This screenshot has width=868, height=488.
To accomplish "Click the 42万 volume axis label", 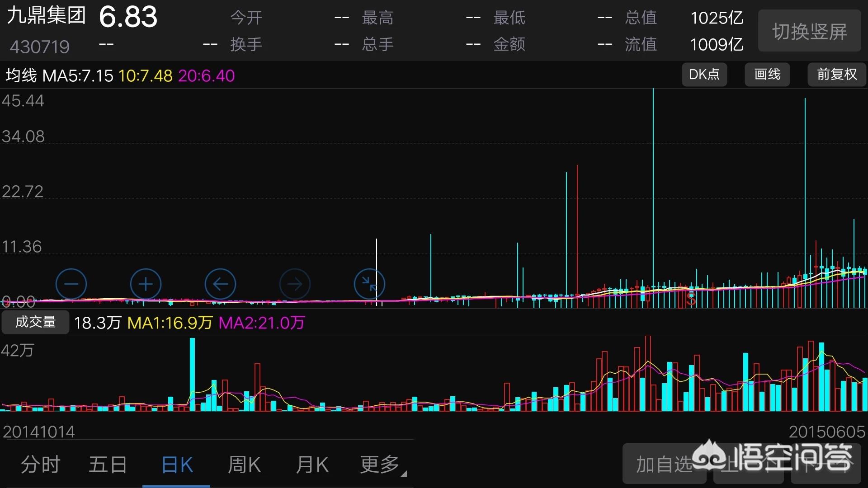I will click(x=18, y=351).
